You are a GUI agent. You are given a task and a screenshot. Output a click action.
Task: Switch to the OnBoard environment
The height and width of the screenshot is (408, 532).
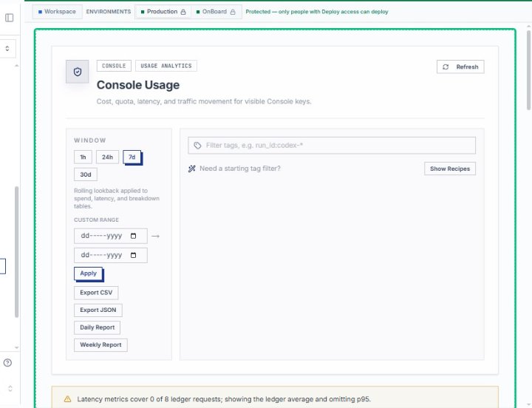pyautogui.click(x=216, y=12)
